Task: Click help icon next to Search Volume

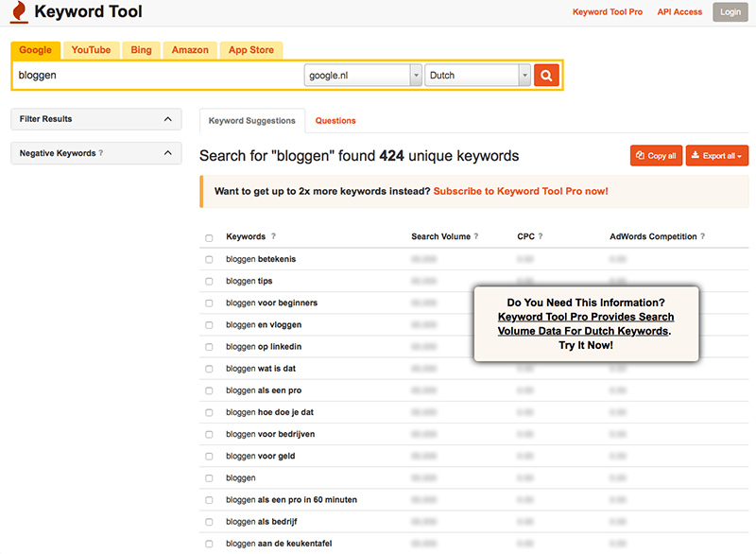Action: (x=476, y=236)
